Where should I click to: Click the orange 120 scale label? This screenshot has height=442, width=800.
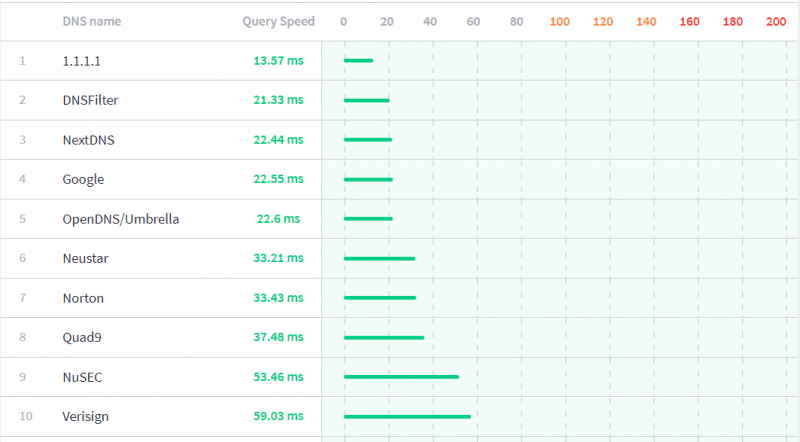(x=603, y=22)
